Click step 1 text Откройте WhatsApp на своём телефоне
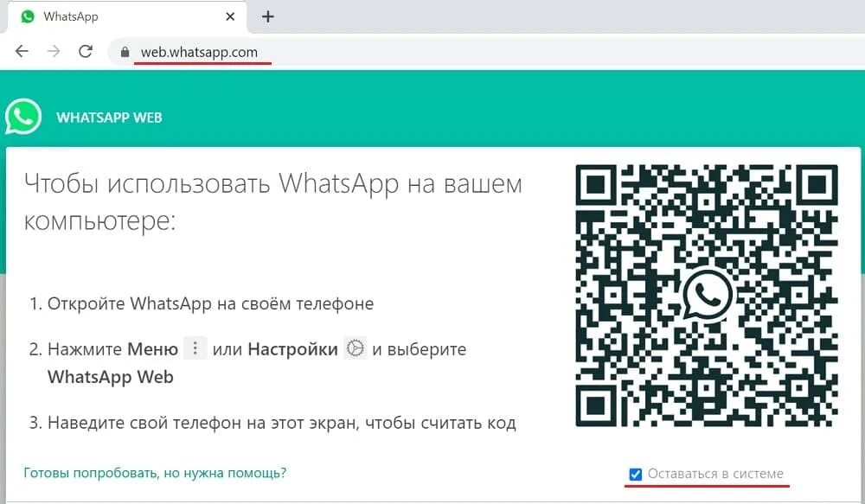865x504 pixels. point(210,303)
